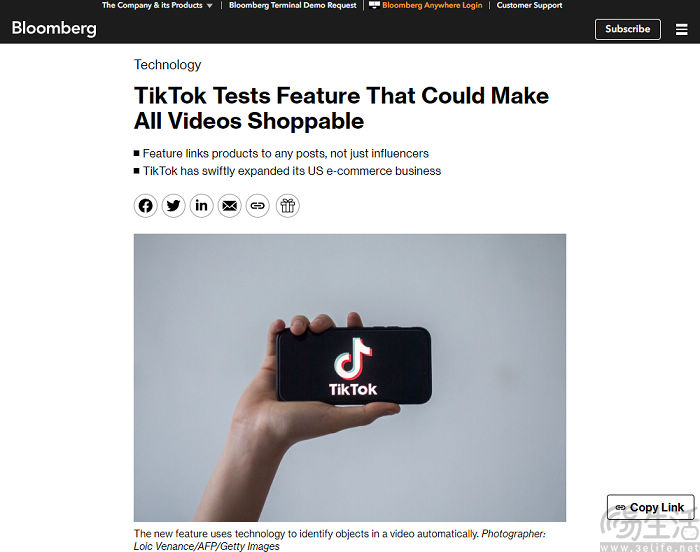
Task: Expand The Company & its Products dropdown
Action: pos(157,5)
